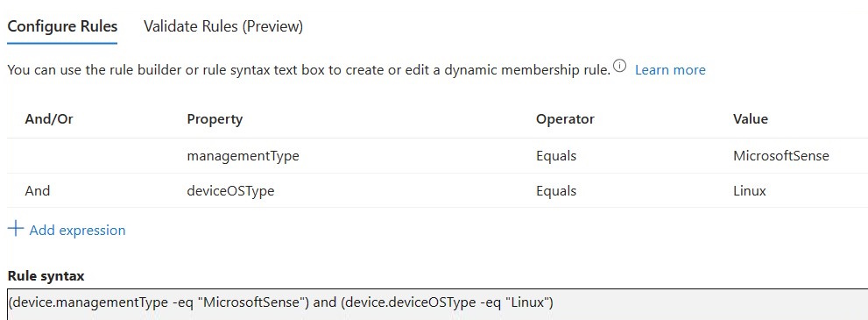Image resolution: width=868 pixels, height=320 pixels.
Task: Choose the deviceOSType property cell
Action: 230,191
